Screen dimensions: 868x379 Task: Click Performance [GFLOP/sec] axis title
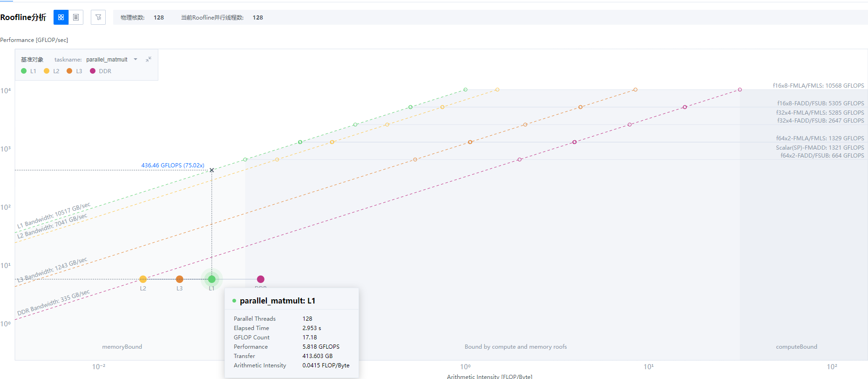pos(34,40)
